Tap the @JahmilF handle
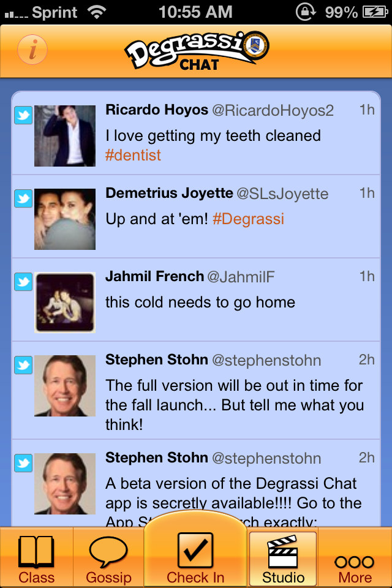392x588 pixels. click(241, 277)
